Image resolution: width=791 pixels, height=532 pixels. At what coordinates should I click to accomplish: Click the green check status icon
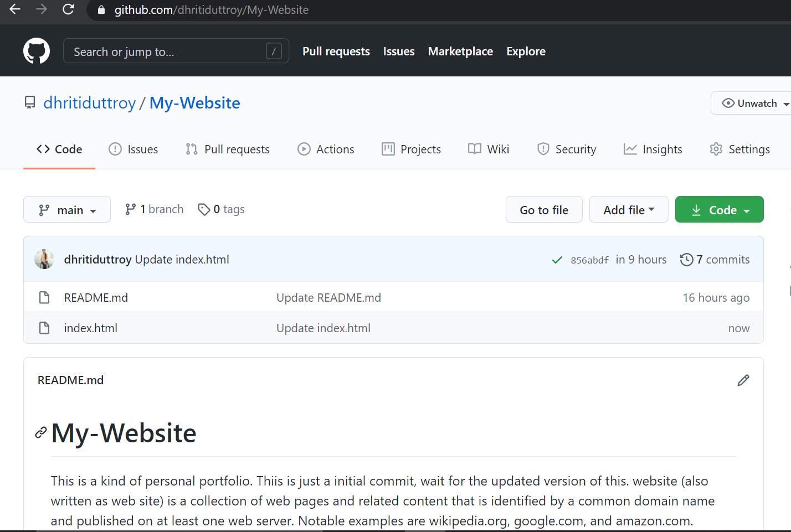coord(557,260)
